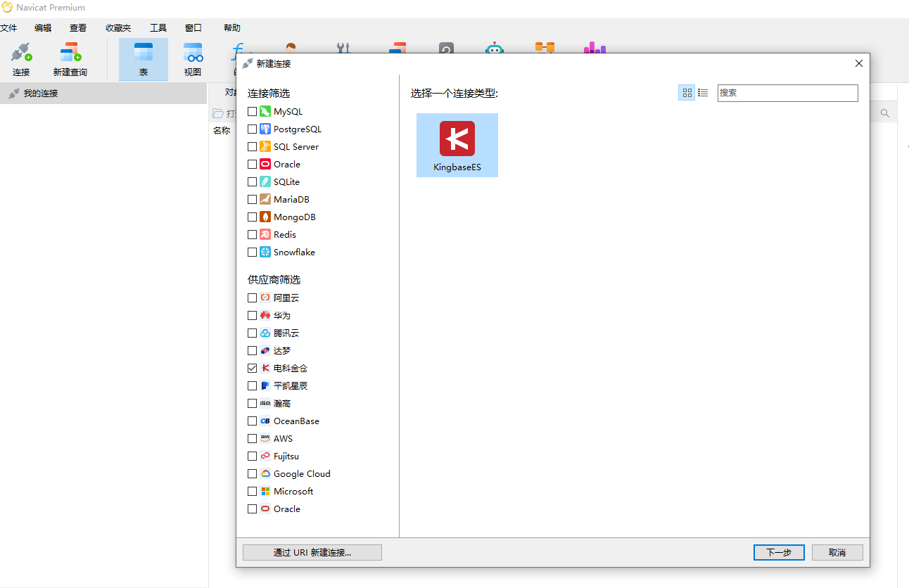Click the Redis logo in connection filters
This screenshot has width=909, height=588.
tap(265, 234)
